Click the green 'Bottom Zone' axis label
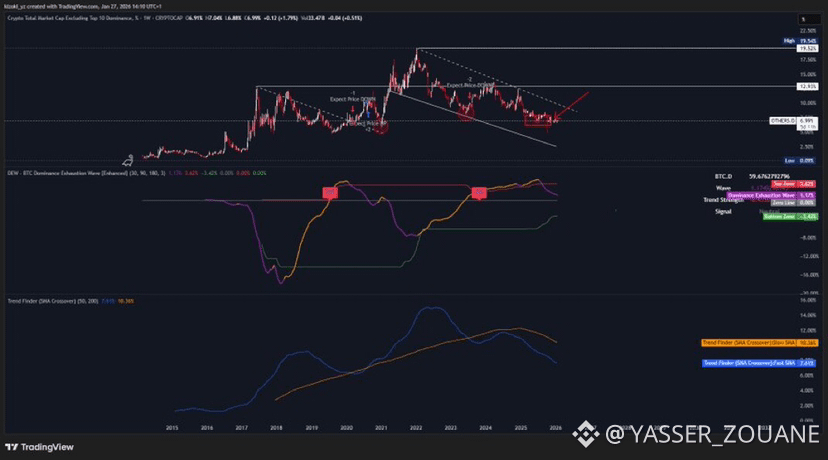The height and width of the screenshot is (460, 828). 790,217
